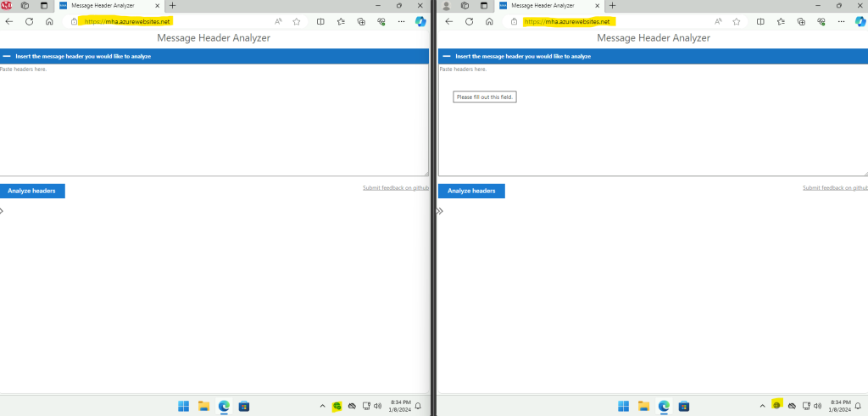The width and height of the screenshot is (868, 416).
Task: Open Favorites list in left browser window
Action: [341, 21]
